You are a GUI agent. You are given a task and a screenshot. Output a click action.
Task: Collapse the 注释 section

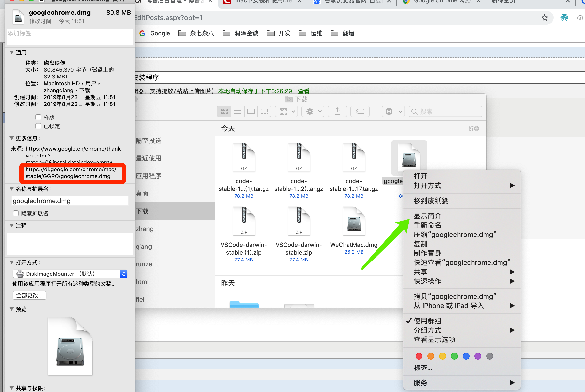pyautogui.click(x=12, y=225)
